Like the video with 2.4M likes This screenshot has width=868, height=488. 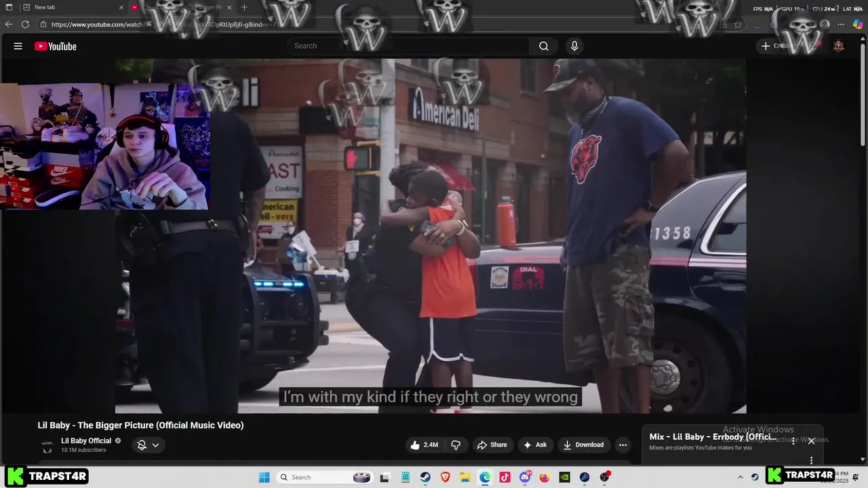pyautogui.click(x=424, y=445)
